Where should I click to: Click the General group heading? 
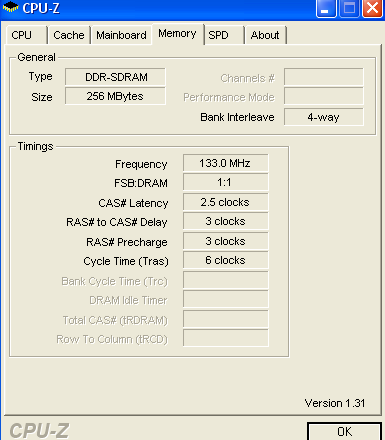36,57
